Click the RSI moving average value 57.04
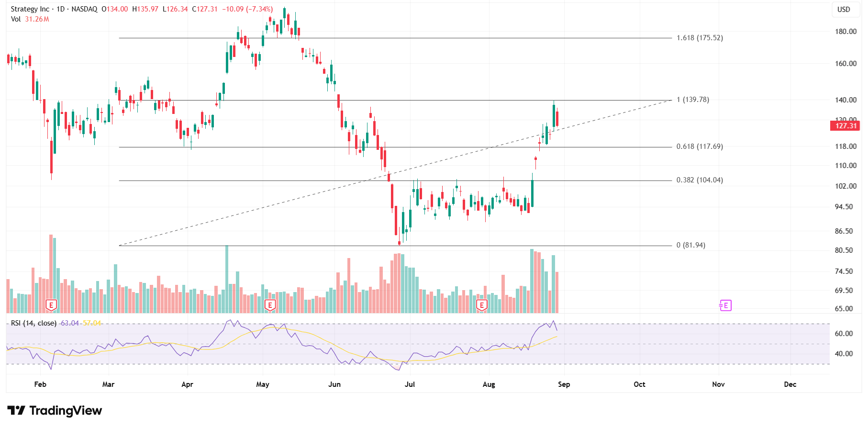The image size is (868, 428). (92, 323)
